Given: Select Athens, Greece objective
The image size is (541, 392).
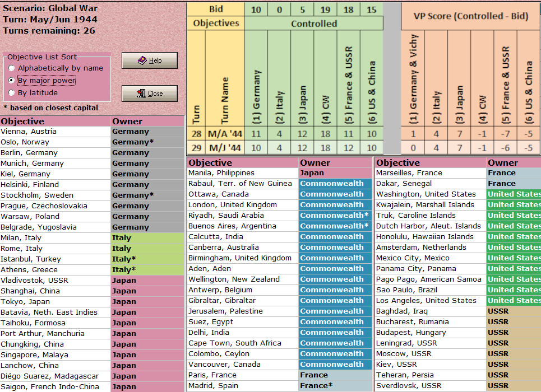Looking at the screenshot, I should click(55, 269).
